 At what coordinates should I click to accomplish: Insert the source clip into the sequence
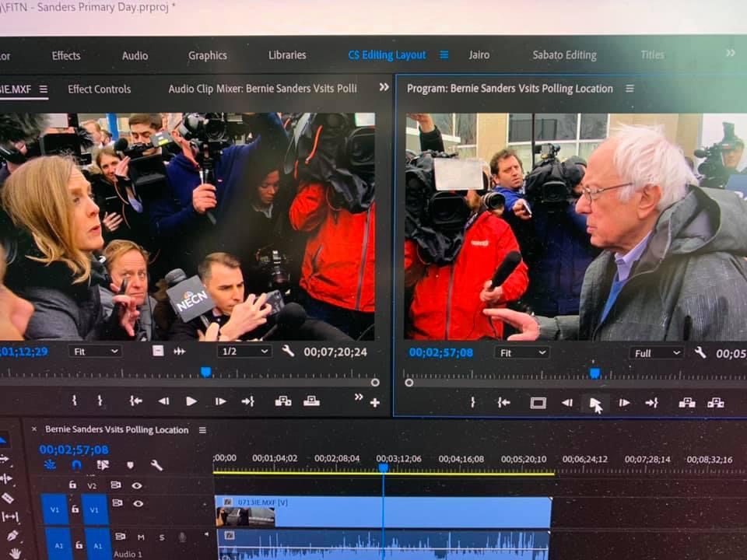click(x=283, y=401)
